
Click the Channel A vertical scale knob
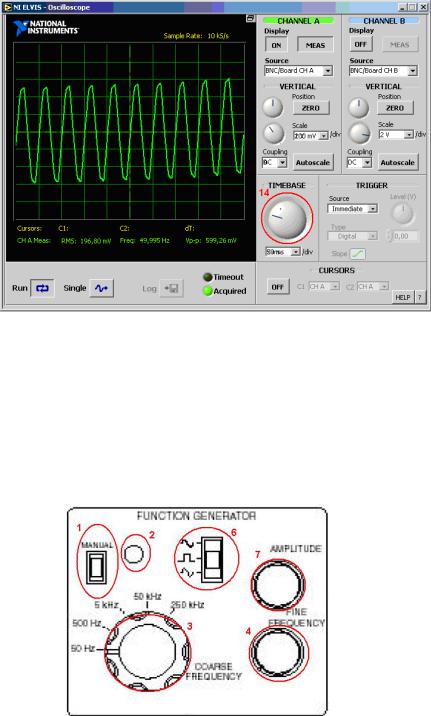tap(274, 133)
